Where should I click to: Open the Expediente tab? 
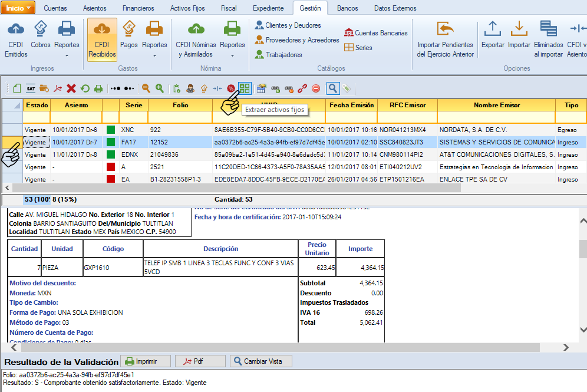pyautogui.click(x=268, y=8)
